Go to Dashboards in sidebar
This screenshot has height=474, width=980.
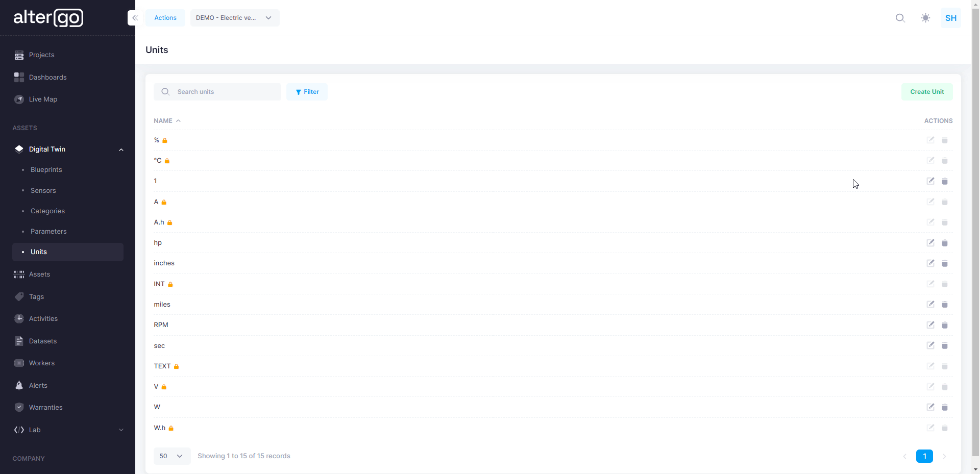point(47,77)
